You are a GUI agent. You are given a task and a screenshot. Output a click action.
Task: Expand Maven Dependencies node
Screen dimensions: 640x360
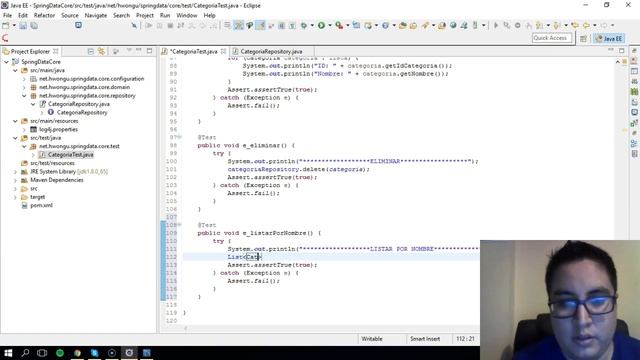tap(15, 180)
